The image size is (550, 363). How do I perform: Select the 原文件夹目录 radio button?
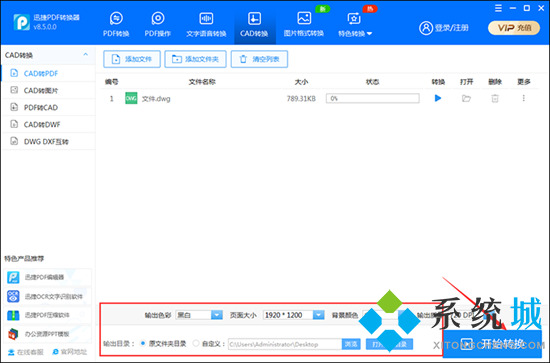[x=143, y=343]
